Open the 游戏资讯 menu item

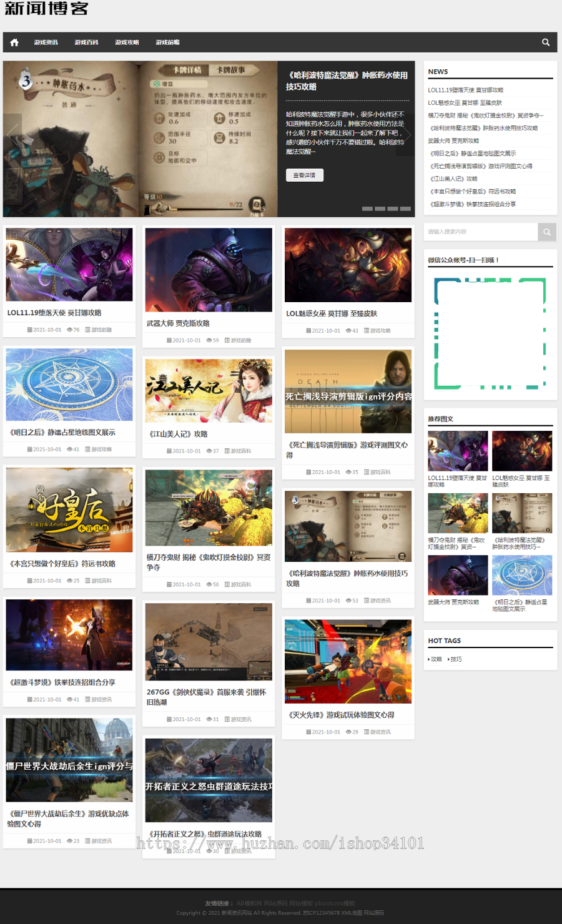coord(46,42)
